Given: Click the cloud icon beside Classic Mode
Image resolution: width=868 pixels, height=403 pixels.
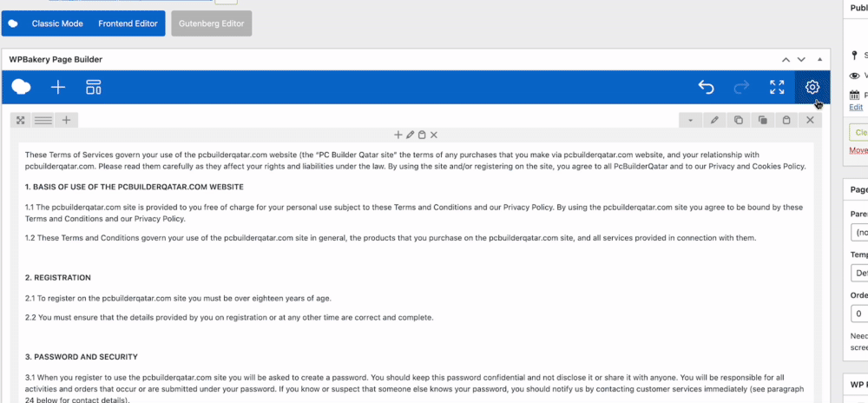Looking at the screenshot, I should click(13, 23).
